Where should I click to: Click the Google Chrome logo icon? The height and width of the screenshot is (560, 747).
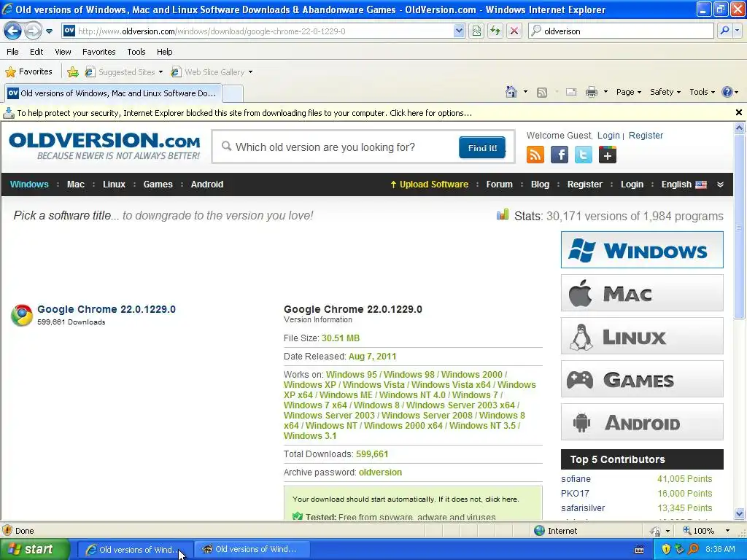[x=22, y=315]
